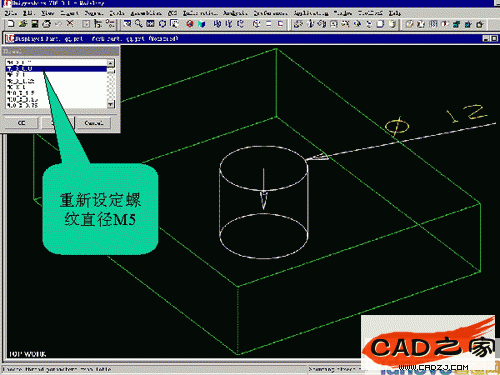Click the red X Delete icon

pos(70,24)
